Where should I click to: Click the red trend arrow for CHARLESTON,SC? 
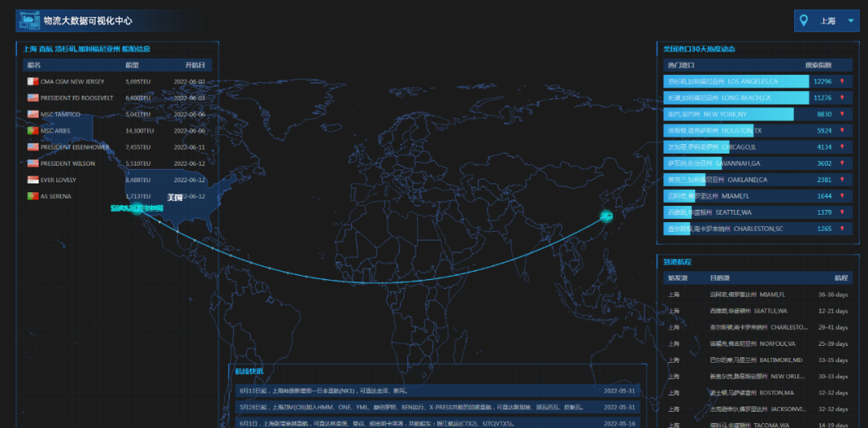click(842, 228)
